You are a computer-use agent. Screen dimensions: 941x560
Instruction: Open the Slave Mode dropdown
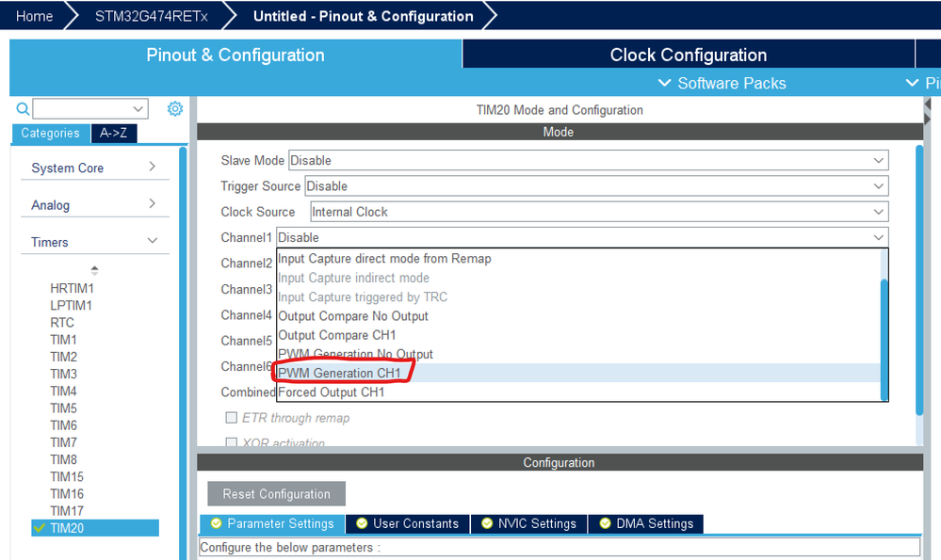click(588, 160)
